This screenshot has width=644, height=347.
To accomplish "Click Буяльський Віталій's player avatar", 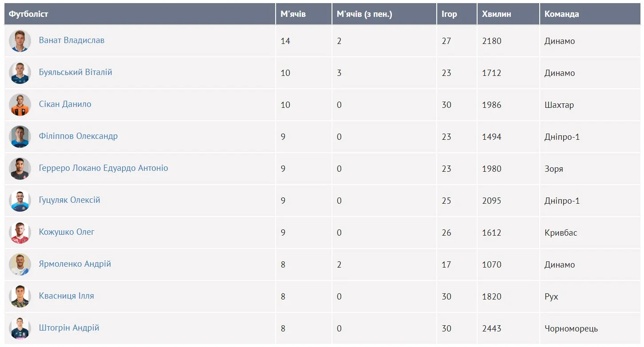I will coord(20,73).
